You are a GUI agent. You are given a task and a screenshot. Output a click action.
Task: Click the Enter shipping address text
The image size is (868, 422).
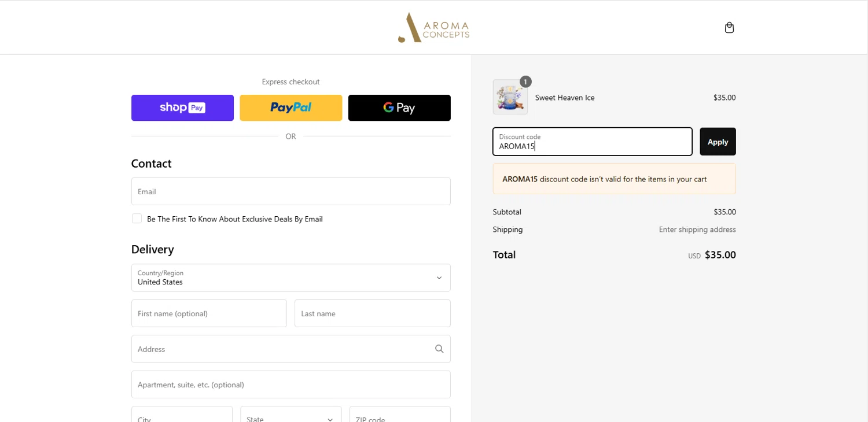[x=697, y=229]
